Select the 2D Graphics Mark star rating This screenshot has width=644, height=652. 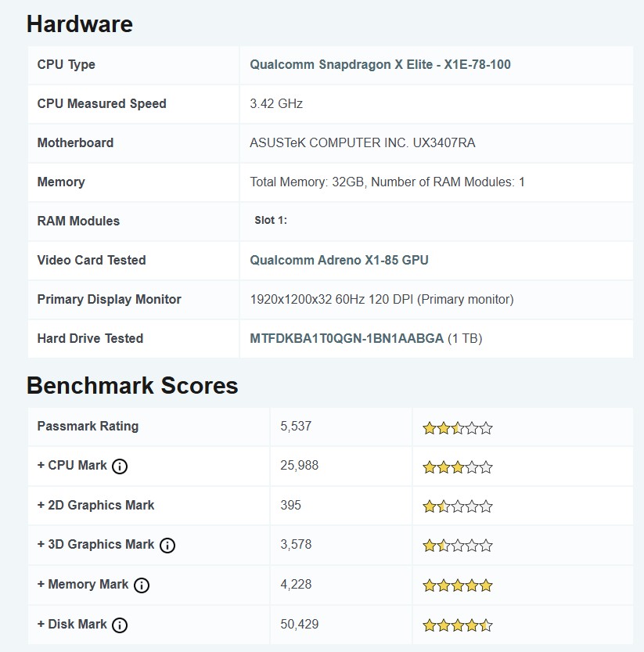pyautogui.click(x=458, y=506)
